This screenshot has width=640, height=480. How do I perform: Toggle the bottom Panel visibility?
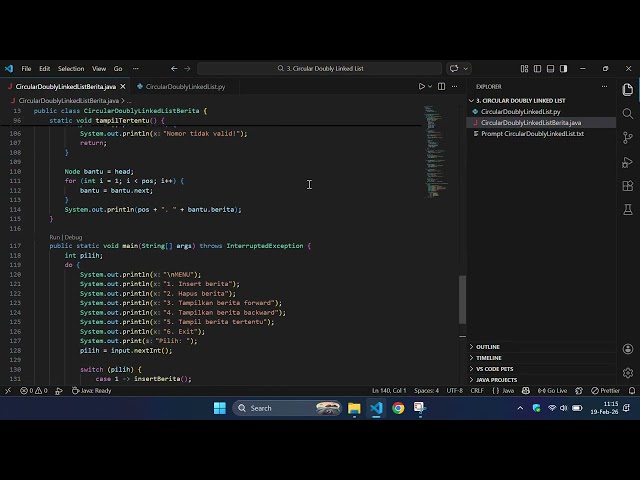coord(551,69)
